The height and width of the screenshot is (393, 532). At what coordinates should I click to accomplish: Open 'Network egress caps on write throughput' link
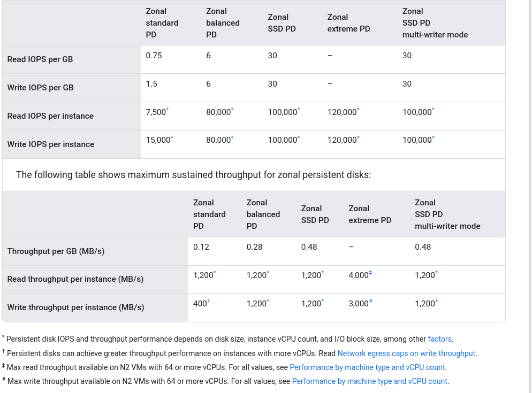point(406,353)
